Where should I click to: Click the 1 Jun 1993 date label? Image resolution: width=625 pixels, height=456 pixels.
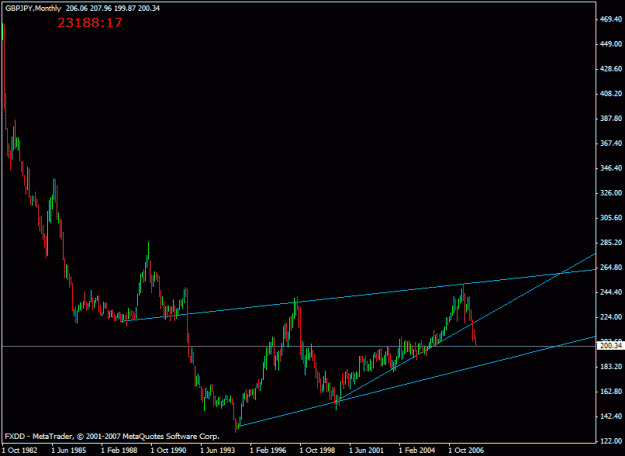click(218, 450)
